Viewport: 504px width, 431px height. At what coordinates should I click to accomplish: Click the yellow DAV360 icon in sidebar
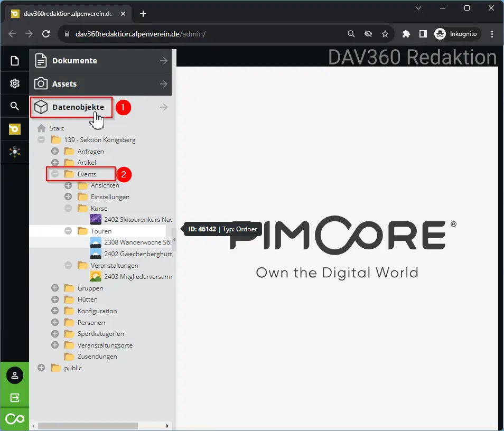pos(14,129)
